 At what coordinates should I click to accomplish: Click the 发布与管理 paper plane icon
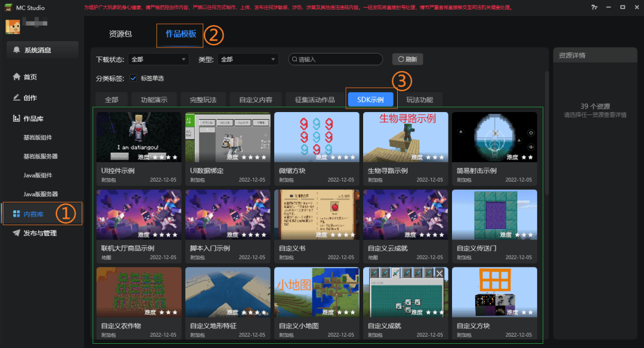click(x=17, y=232)
